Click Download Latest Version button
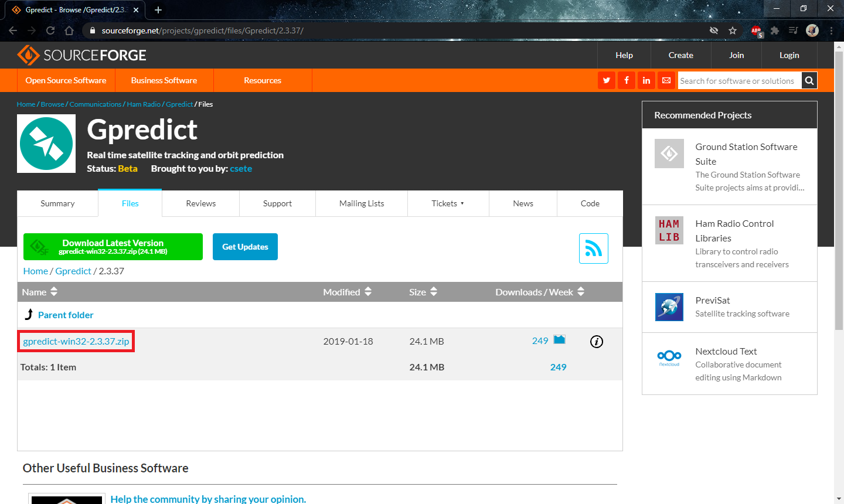The width and height of the screenshot is (844, 504). [x=113, y=247]
